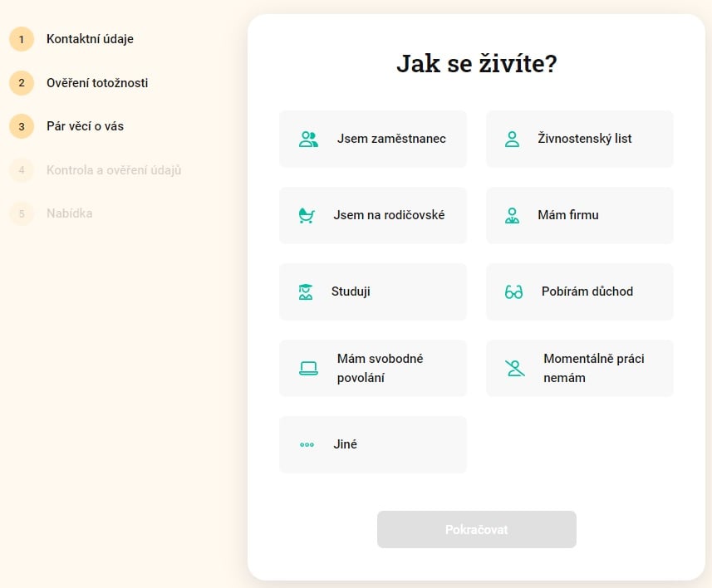The height and width of the screenshot is (588, 712).
Task: Select Mám svobodné povolání option
Action: [373, 368]
